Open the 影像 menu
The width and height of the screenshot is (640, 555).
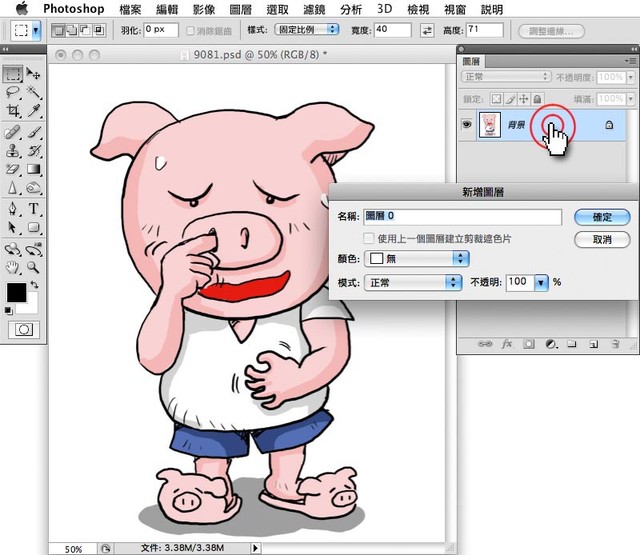[204, 9]
